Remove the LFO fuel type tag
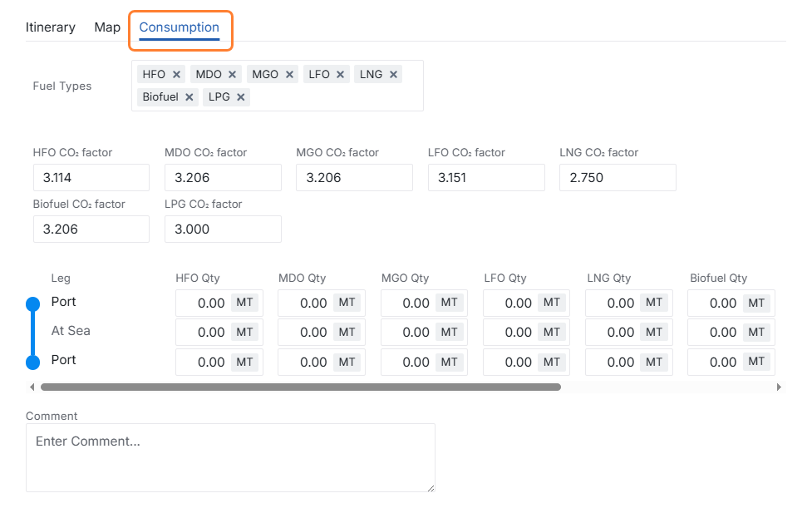Viewport: 812px width, 513px height. pyautogui.click(x=341, y=75)
